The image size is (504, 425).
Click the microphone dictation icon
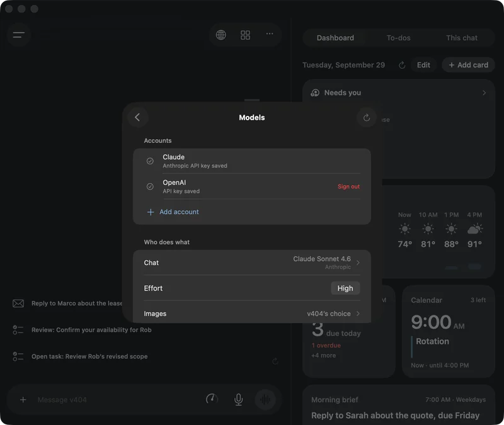click(239, 400)
